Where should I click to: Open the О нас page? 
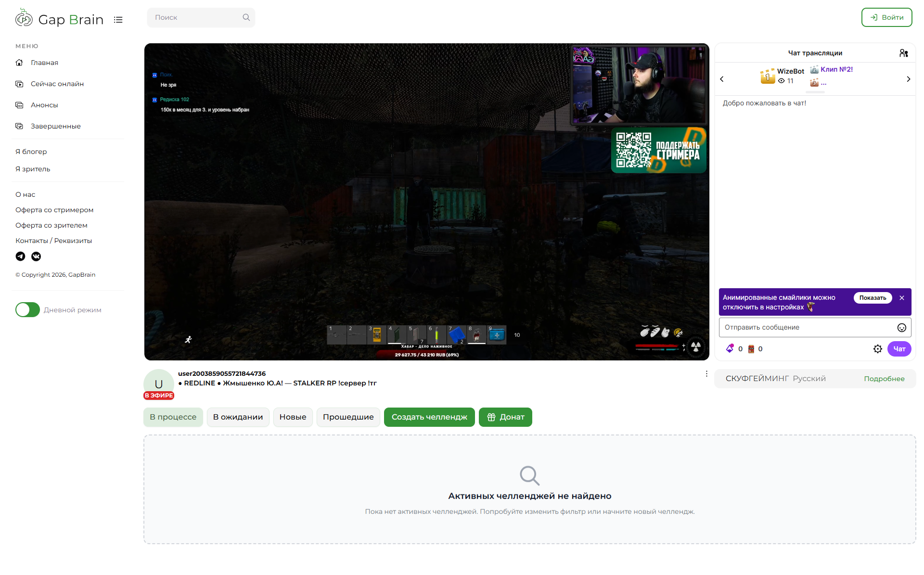[26, 194]
